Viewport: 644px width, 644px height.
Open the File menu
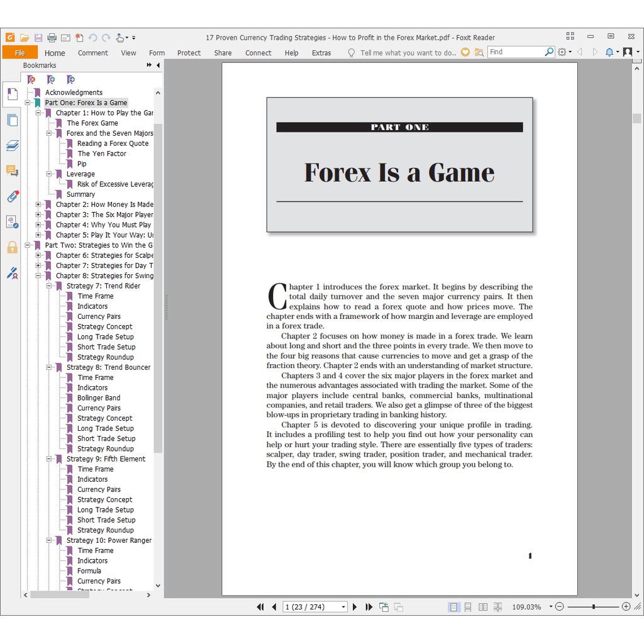click(x=19, y=53)
